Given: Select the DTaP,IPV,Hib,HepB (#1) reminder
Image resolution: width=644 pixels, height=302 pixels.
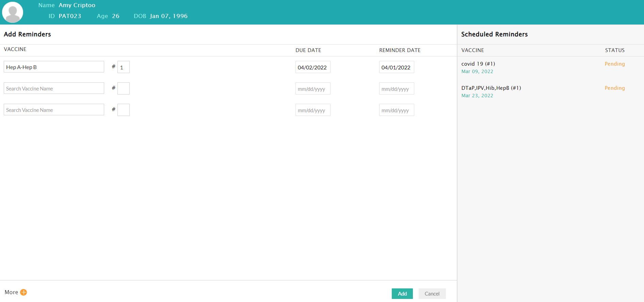Looking at the screenshot, I should click(x=491, y=88).
